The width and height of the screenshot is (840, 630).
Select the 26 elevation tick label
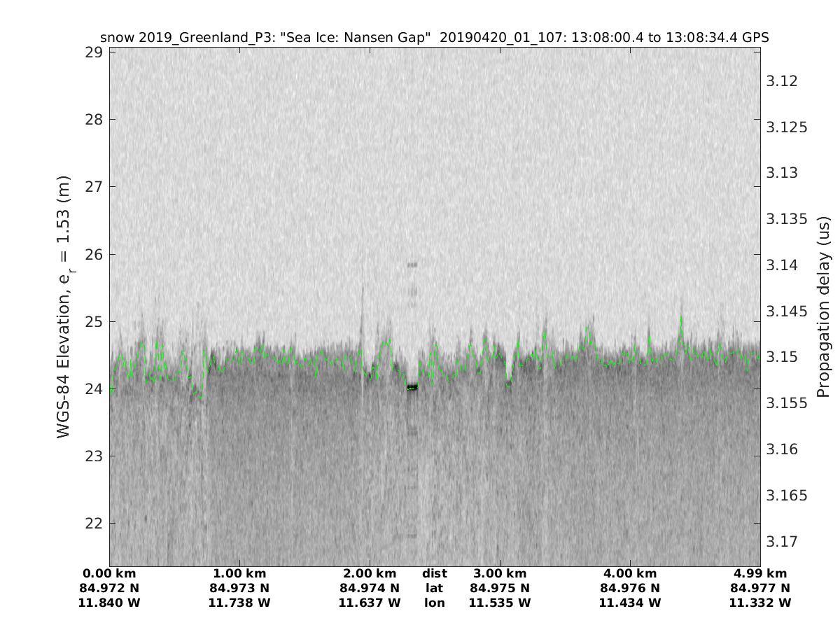pyautogui.click(x=94, y=254)
